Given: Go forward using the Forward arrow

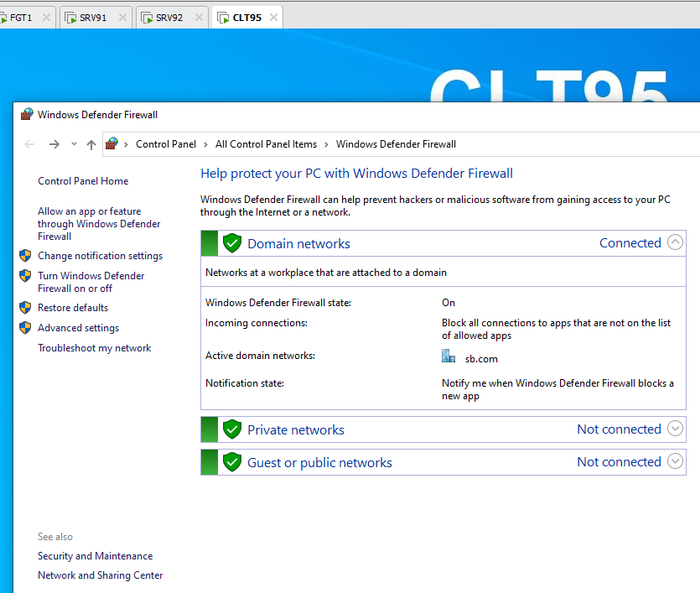Looking at the screenshot, I should 54,144.
